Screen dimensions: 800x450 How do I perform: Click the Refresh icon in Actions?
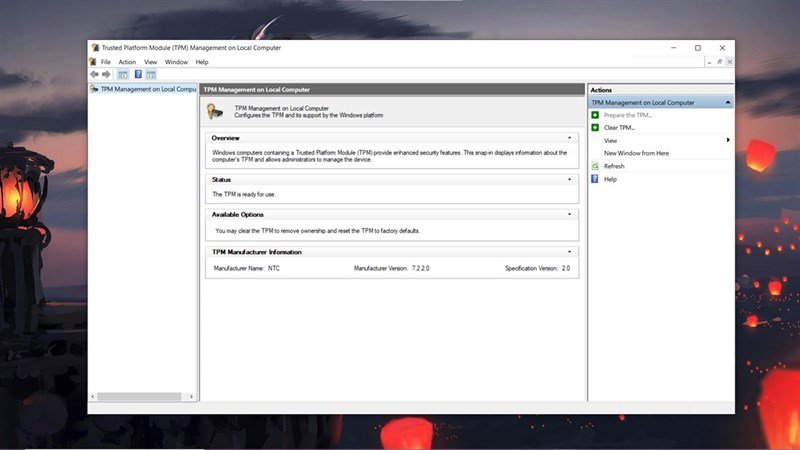[x=595, y=166]
